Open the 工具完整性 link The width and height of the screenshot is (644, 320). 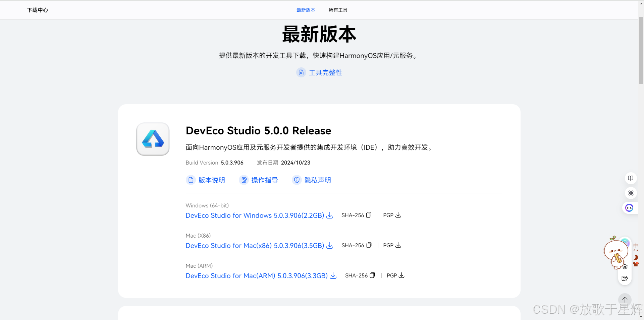pos(325,72)
